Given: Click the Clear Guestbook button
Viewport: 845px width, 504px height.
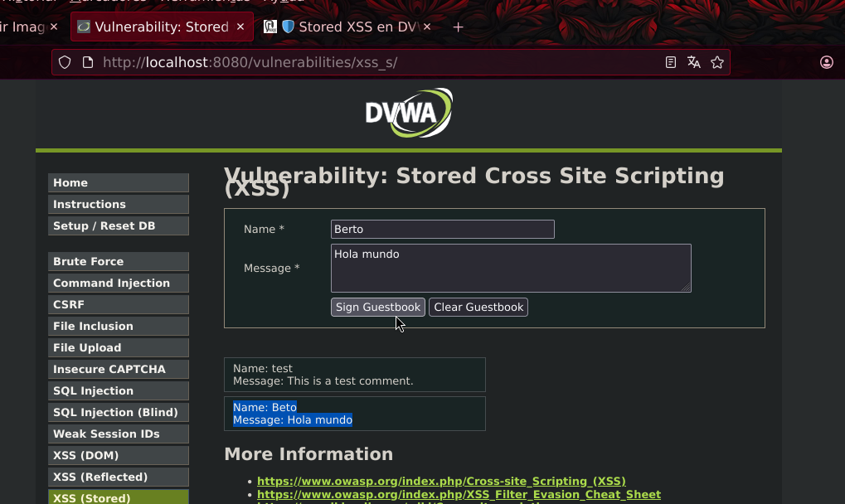Looking at the screenshot, I should pos(478,307).
